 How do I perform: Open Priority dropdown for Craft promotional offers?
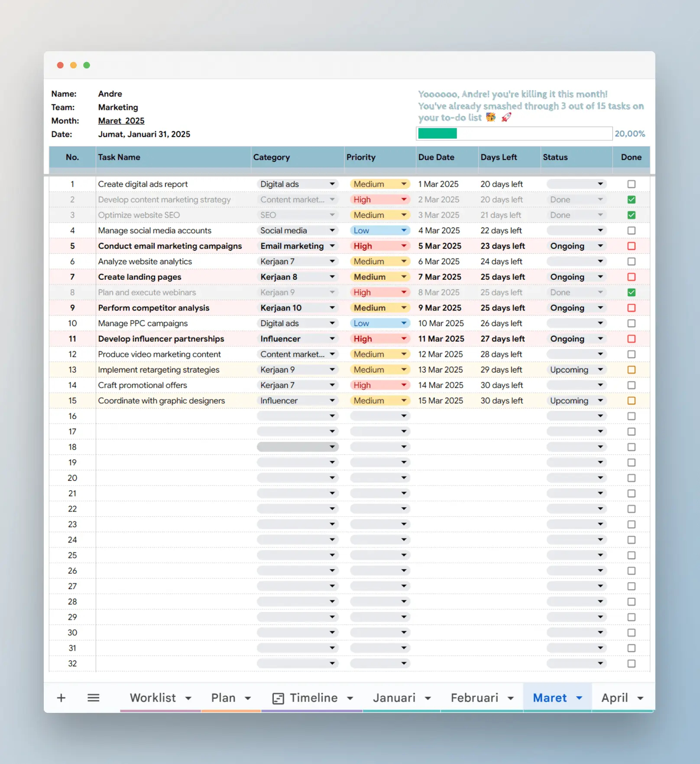tap(380, 385)
